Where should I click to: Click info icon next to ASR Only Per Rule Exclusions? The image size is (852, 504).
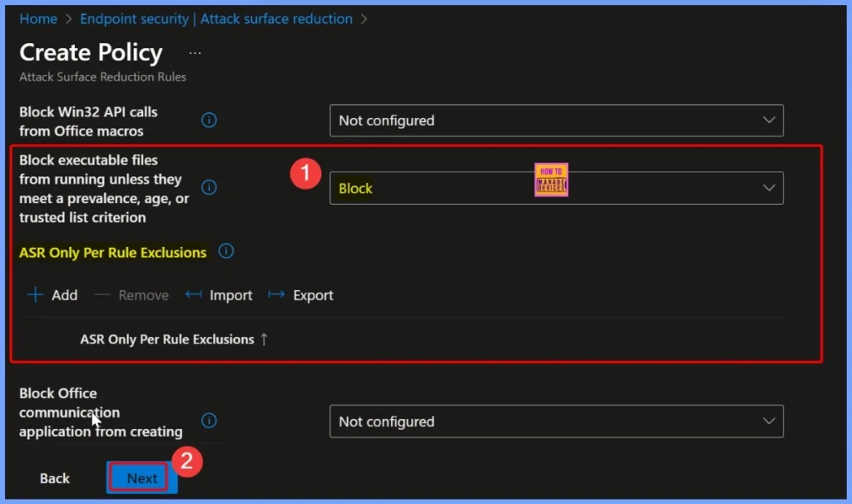(x=226, y=251)
